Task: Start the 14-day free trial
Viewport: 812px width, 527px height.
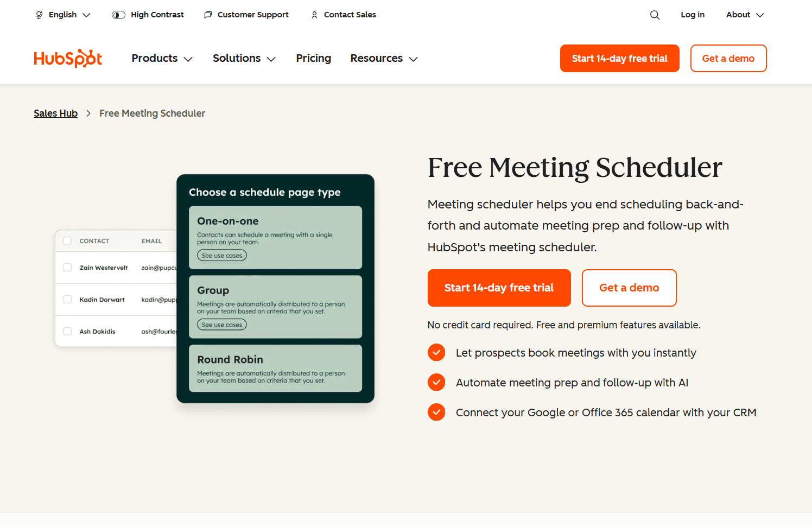Action: pyautogui.click(x=499, y=288)
